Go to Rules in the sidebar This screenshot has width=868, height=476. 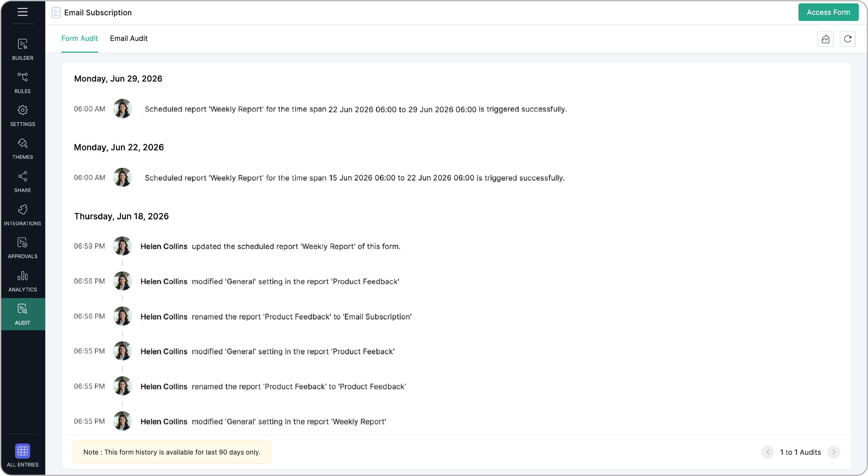click(x=23, y=83)
